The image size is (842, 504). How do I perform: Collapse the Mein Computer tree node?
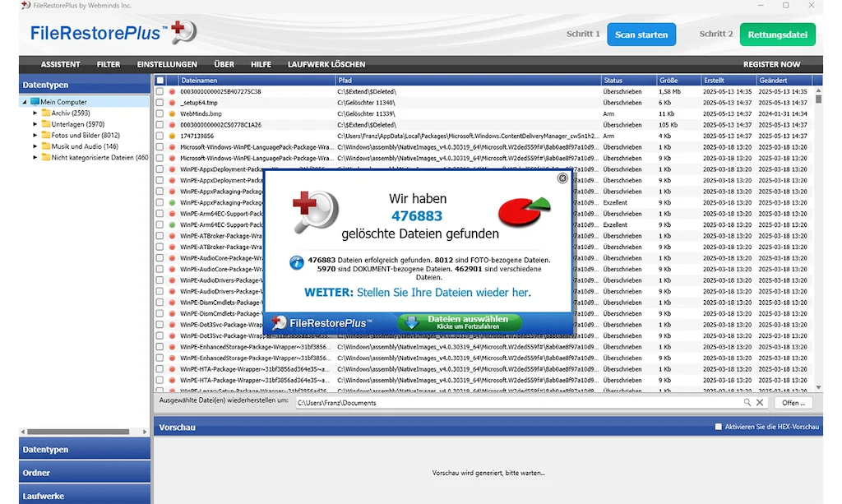24,101
